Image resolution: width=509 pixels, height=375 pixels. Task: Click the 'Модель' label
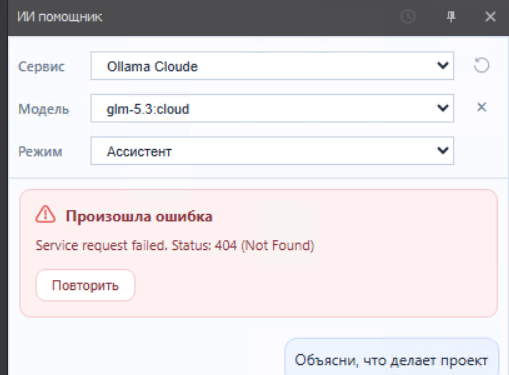click(x=44, y=109)
